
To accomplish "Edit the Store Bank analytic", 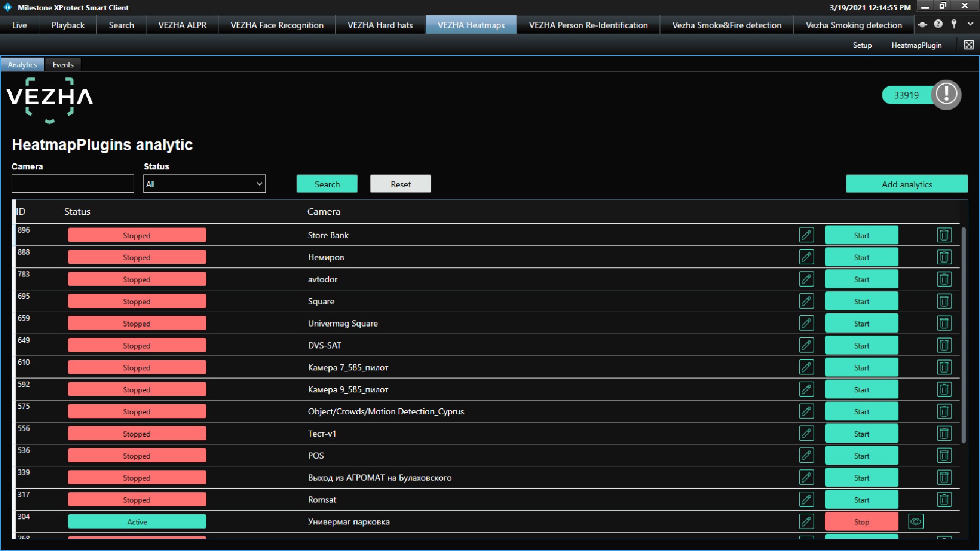I will (x=806, y=235).
